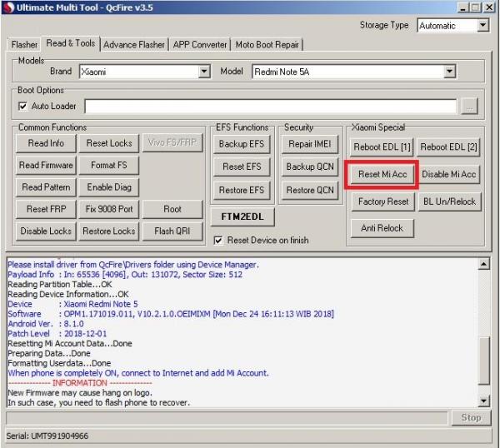Viewport: 500px width, 448px height.
Task: Click the Read Info button
Action: 46,143
